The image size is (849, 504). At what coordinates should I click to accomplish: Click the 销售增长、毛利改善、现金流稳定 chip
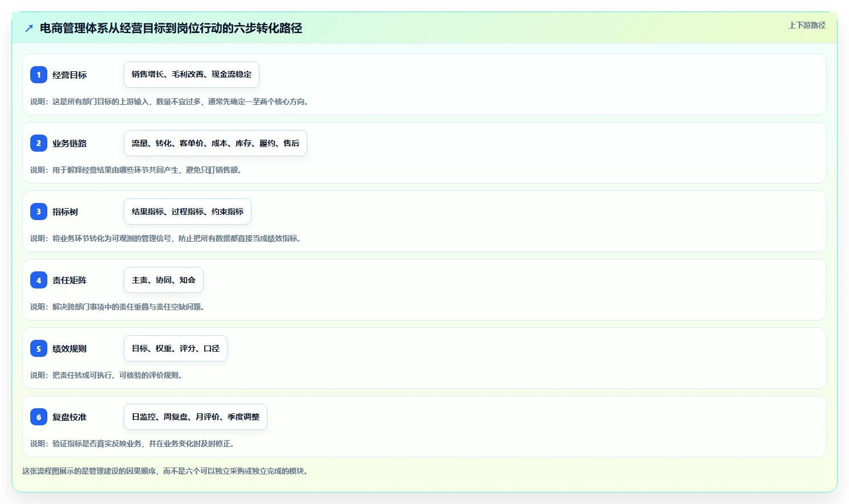[x=192, y=75]
